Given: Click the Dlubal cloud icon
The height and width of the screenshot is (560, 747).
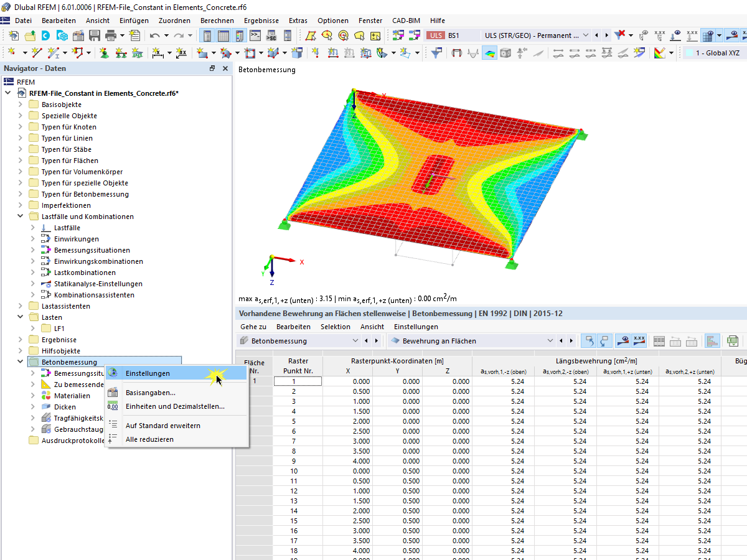Looking at the screenshot, I should click(x=46, y=35).
